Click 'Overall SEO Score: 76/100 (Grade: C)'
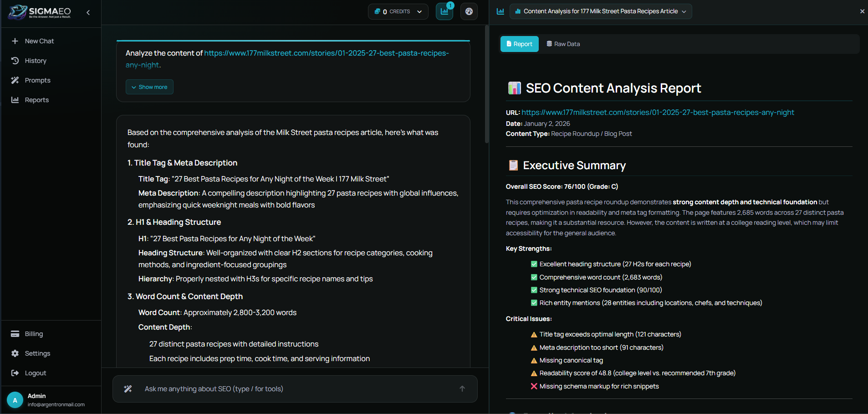The image size is (868, 414). click(562, 186)
